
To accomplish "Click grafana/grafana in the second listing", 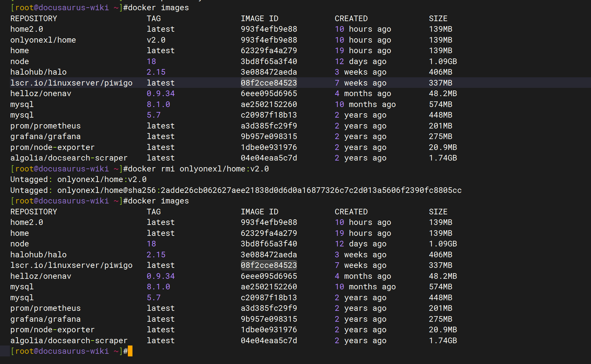I will 46,319.
